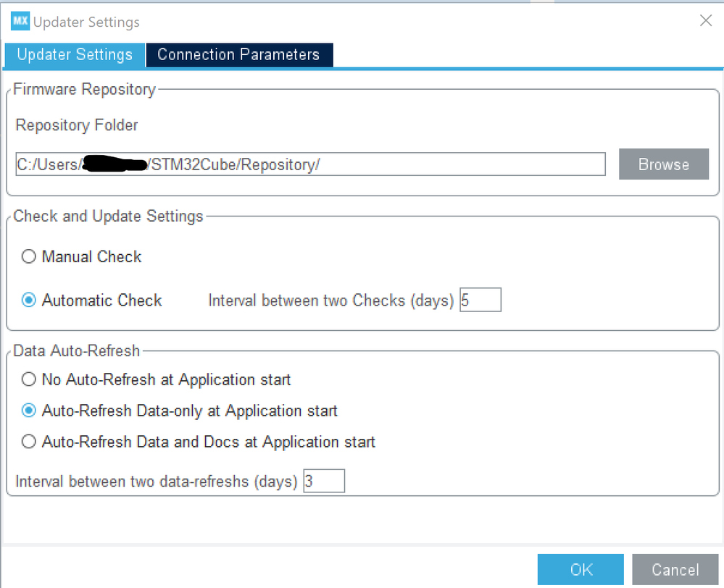
Task: Click the Updater Settings window title text
Action: pos(86,22)
